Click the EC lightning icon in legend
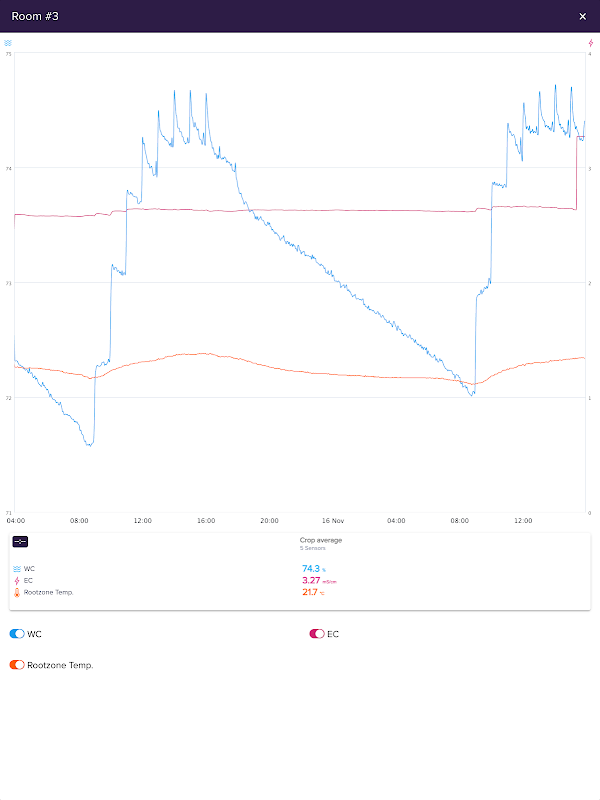600x800 pixels. 17,581
